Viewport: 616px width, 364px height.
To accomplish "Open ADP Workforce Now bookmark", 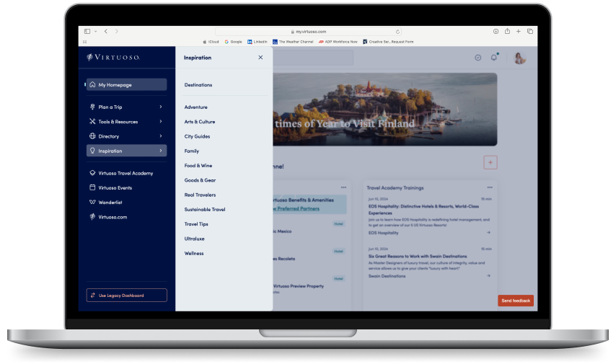I will pyautogui.click(x=338, y=42).
